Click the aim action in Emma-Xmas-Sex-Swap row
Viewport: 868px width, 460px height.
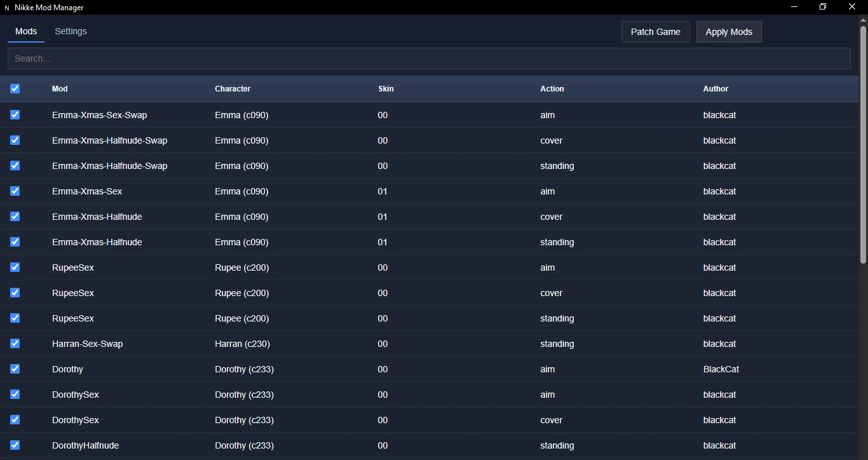548,115
